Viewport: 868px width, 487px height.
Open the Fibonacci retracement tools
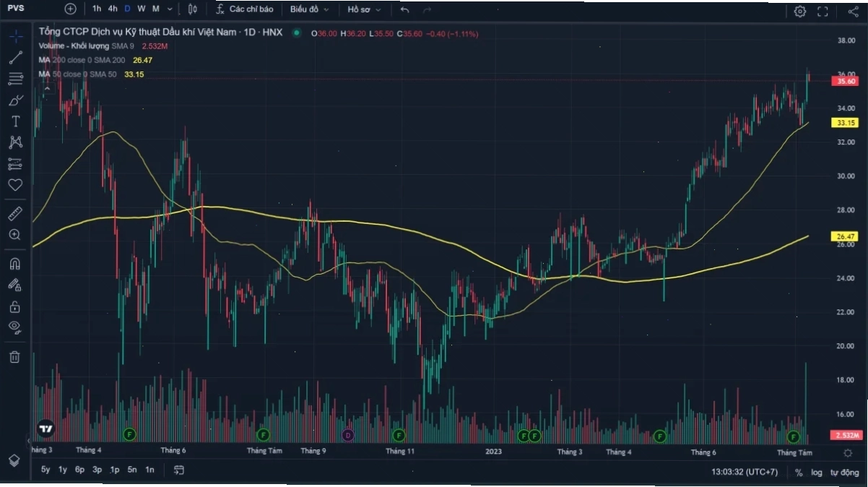[15, 79]
